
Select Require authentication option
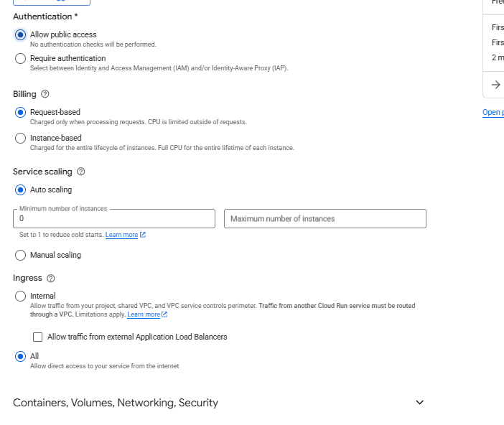21,59
